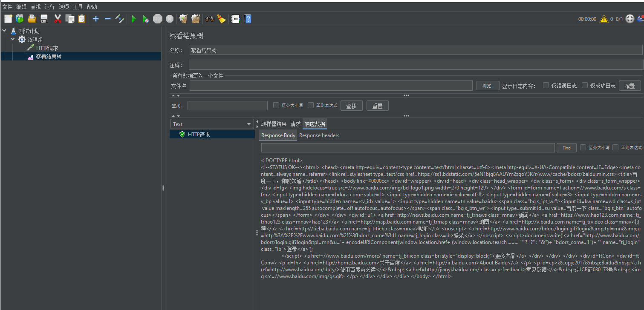Enable the 仅成功日志 checkbox
The image size is (644, 310).
pos(585,85)
